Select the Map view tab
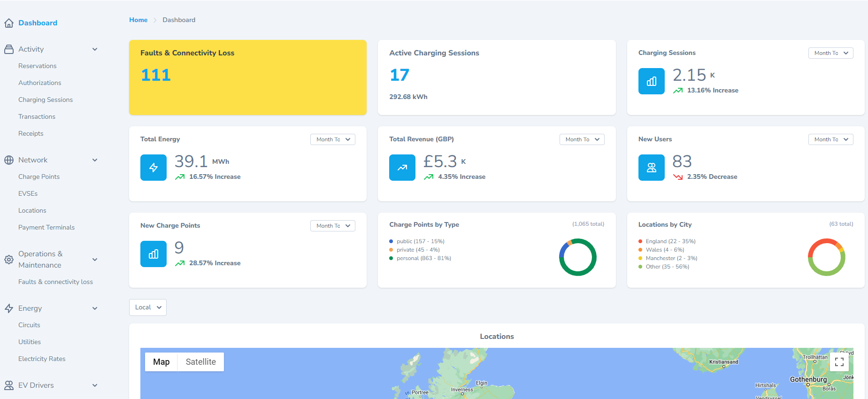The width and height of the screenshot is (868, 399). click(161, 362)
